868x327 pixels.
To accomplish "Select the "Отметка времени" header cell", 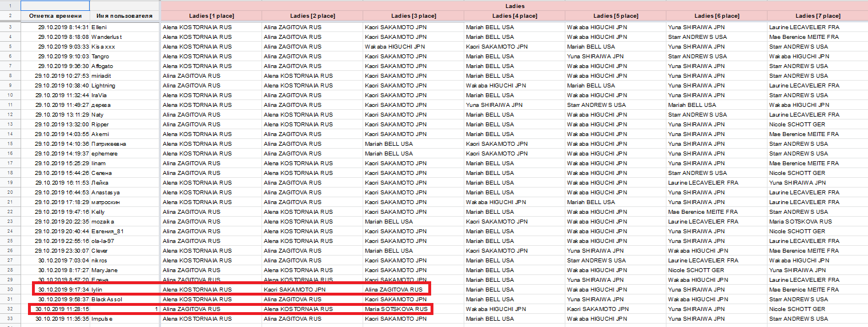I will (x=55, y=16).
